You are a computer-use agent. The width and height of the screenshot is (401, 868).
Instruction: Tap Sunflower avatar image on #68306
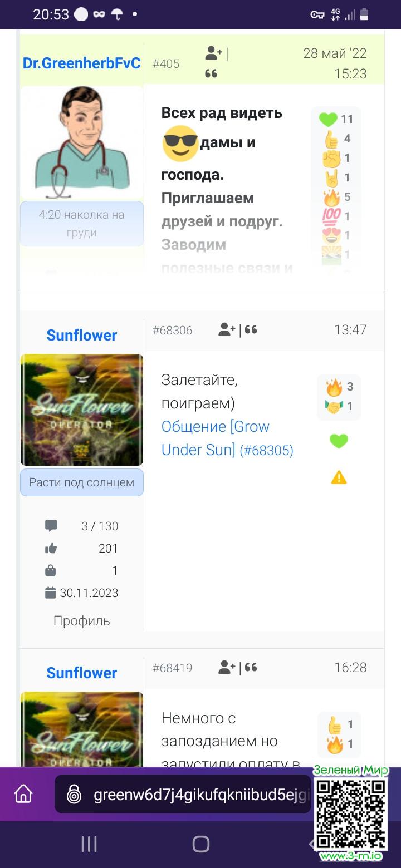(x=82, y=410)
